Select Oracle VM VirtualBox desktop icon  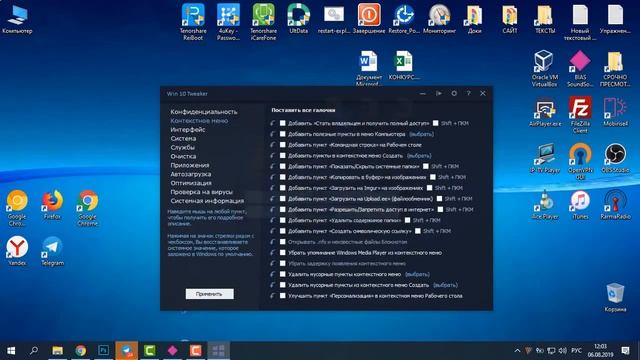pos(545,68)
